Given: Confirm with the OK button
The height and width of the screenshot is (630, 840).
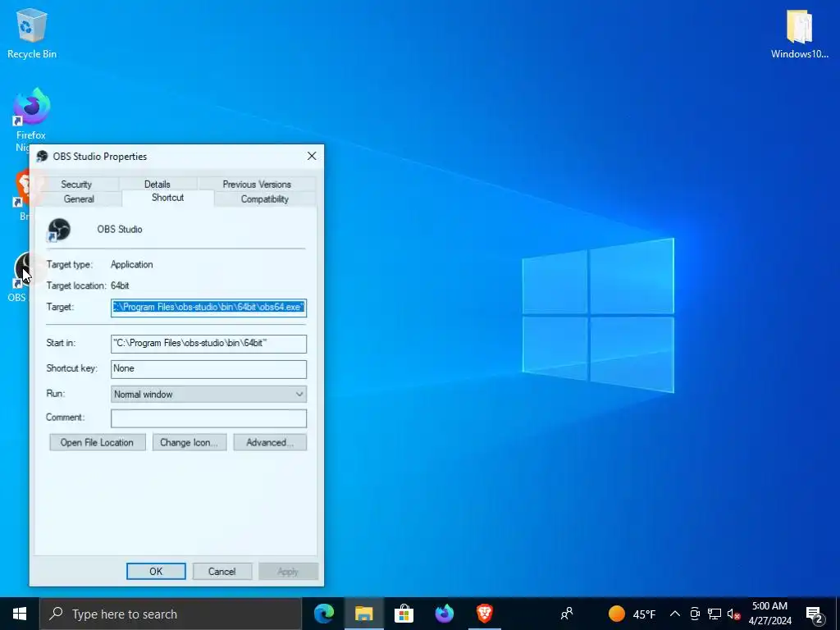Looking at the screenshot, I should (x=156, y=572).
